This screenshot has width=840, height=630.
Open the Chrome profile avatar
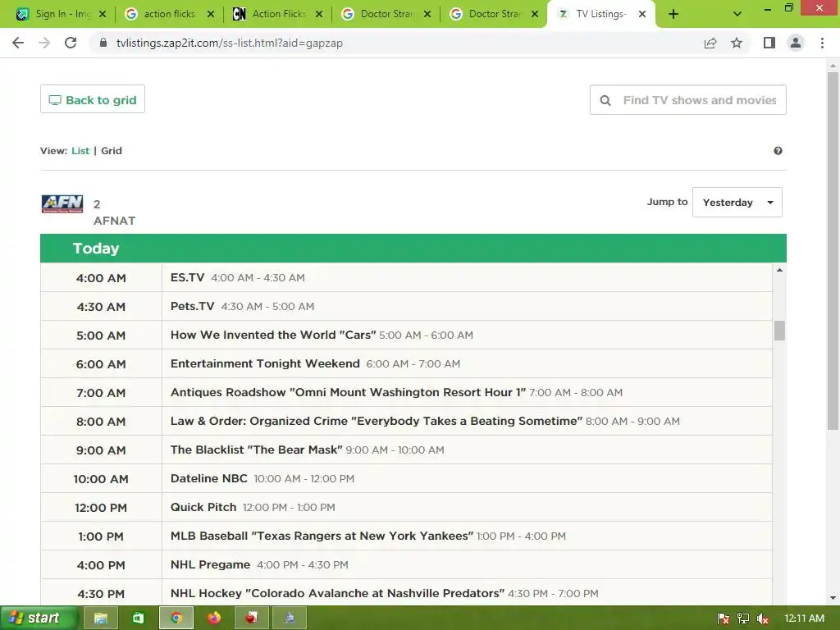tap(796, 43)
